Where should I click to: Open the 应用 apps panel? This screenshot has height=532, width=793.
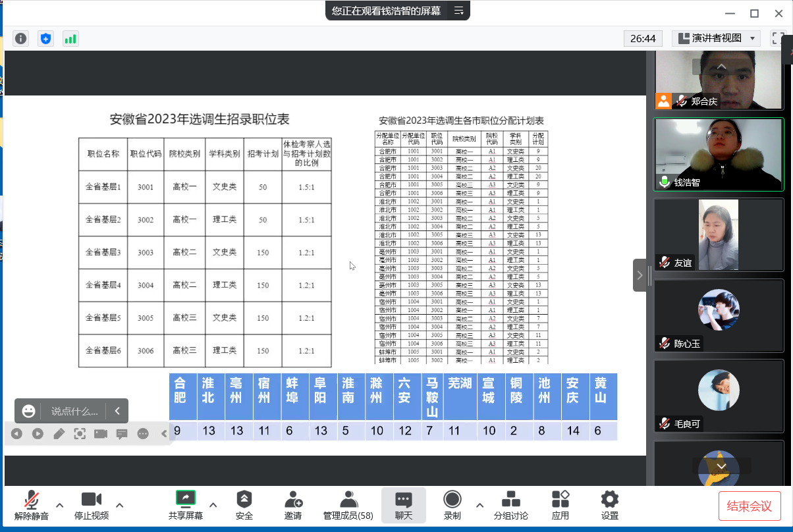click(x=560, y=505)
